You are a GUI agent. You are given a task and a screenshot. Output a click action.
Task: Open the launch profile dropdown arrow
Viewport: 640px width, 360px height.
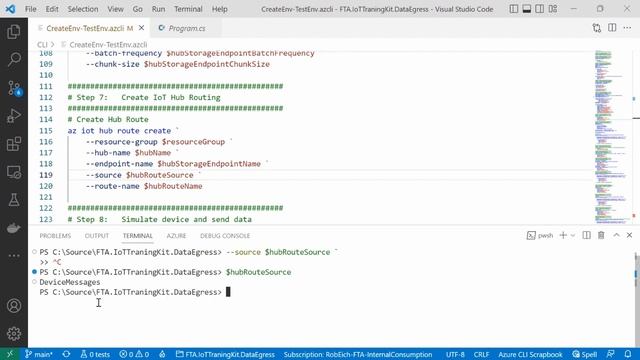coord(573,236)
